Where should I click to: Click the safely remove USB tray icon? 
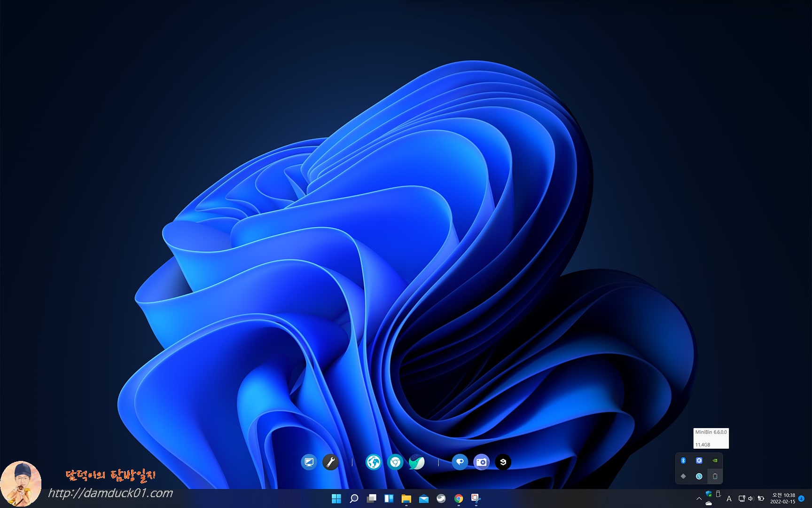(718, 494)
